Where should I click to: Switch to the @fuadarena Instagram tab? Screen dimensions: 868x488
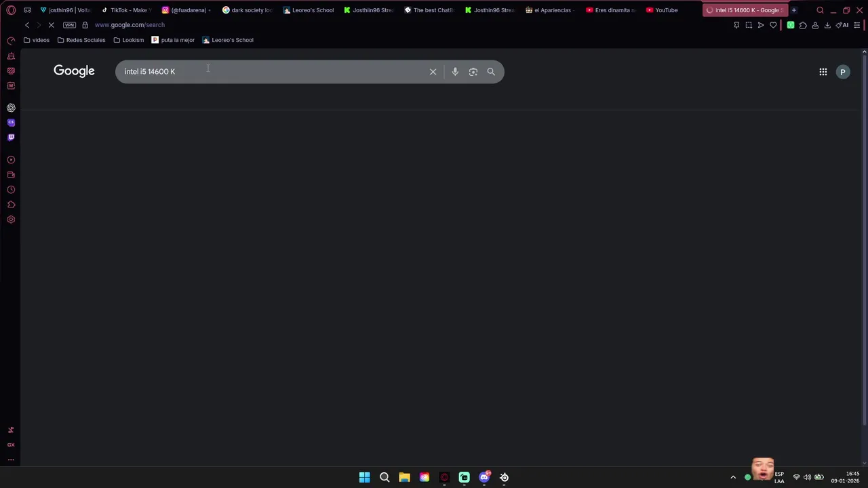tap(186, 10)
